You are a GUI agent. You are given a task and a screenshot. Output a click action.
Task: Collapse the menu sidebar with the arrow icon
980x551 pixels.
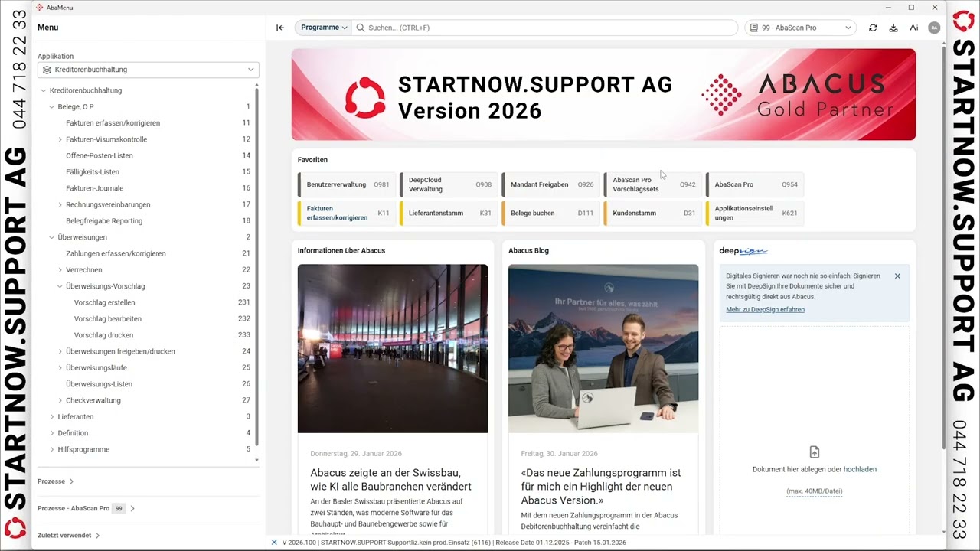pyautogui.click(x=280, y=28)
